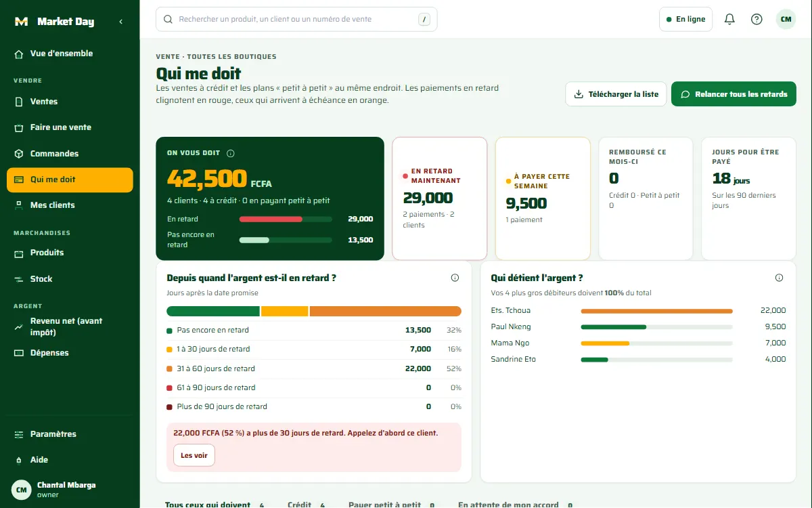Click the 31 à 60 jours de retard row

[314, 369]
